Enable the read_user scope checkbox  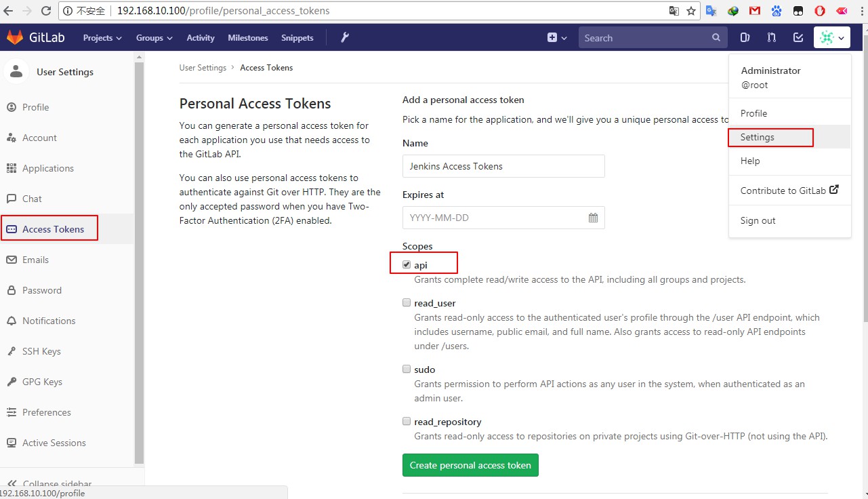point(407,303)
